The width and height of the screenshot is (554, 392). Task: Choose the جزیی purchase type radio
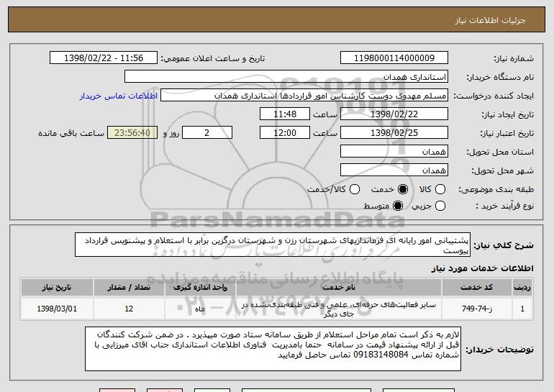click(x=440, y=206)
